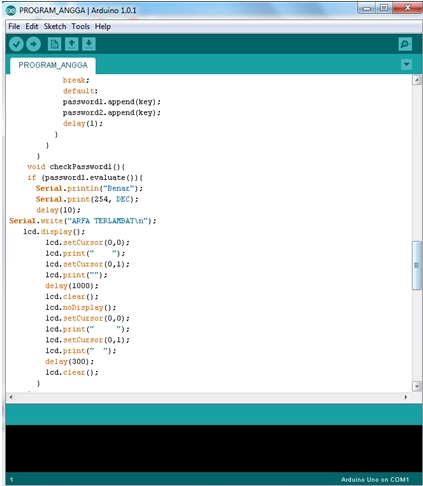Click the 'delay(1);' line

[83, 124]
